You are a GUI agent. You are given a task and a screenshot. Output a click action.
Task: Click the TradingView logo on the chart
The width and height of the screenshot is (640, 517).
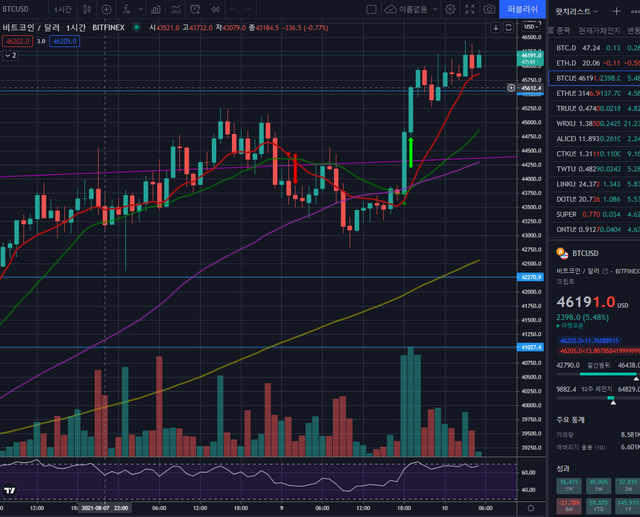[10, 490]
